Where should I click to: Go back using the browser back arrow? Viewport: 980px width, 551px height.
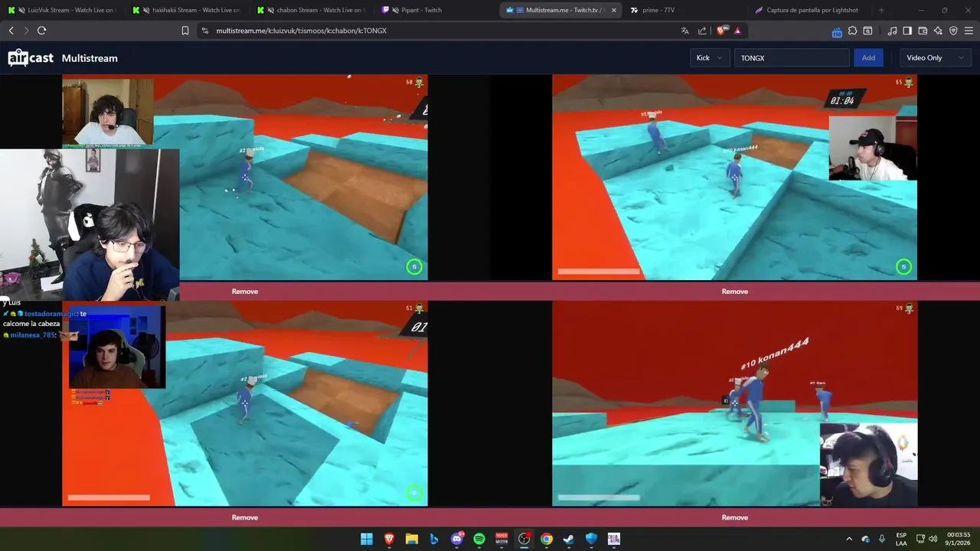pos(11,31)
